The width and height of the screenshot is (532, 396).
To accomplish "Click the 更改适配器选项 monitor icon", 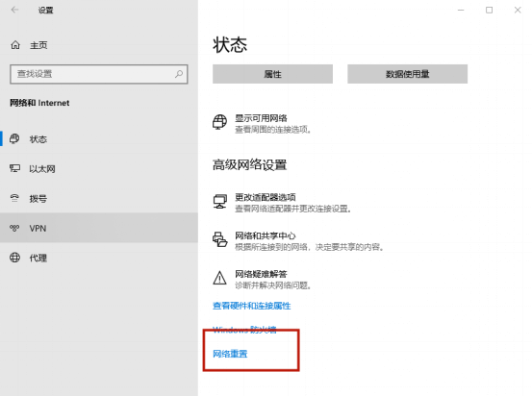I will click(x=220, y=202).
